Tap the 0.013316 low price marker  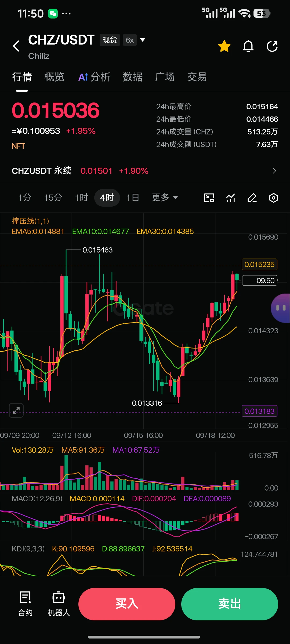click(x=147, y=403)
